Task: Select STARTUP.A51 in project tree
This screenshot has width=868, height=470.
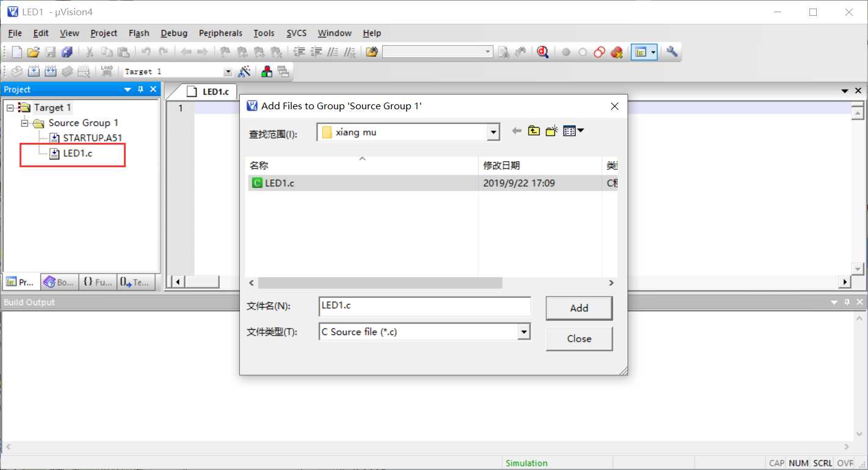Action: tap(93, 138)
